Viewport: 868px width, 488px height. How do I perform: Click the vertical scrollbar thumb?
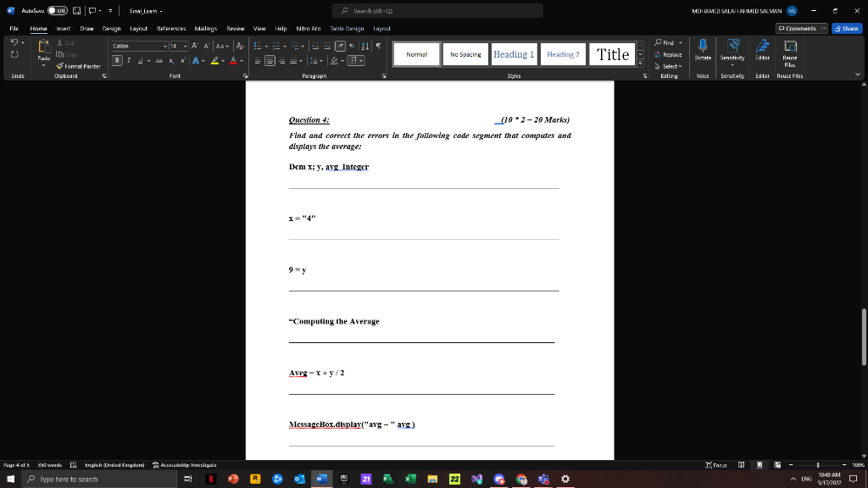[x=864, y=337]
